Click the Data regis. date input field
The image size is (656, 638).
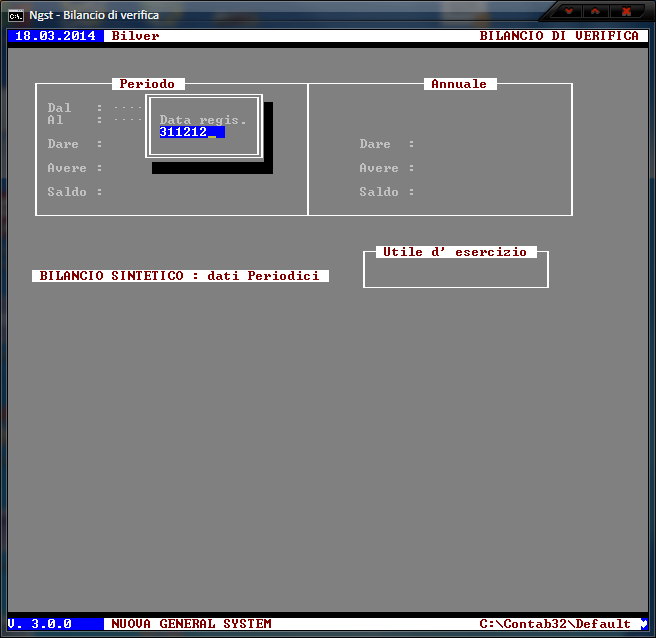pos(192,132)
